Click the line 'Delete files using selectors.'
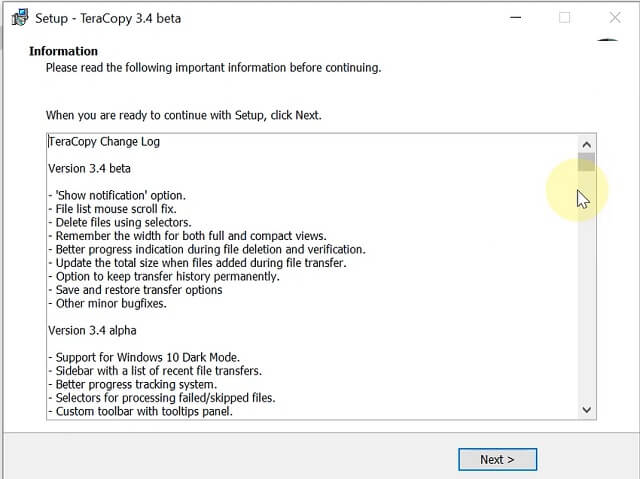 120,222
